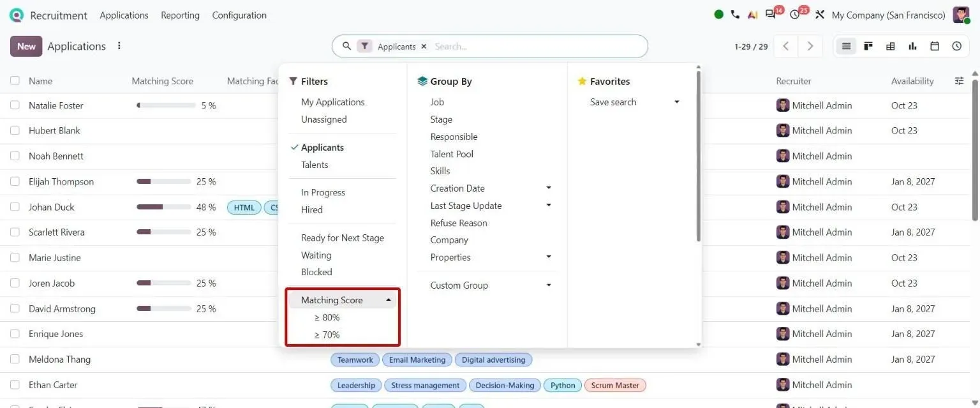Click the Scrum Master skill tag
The height and width of the screenshot is (408, 980).
(x=615, y=385)
